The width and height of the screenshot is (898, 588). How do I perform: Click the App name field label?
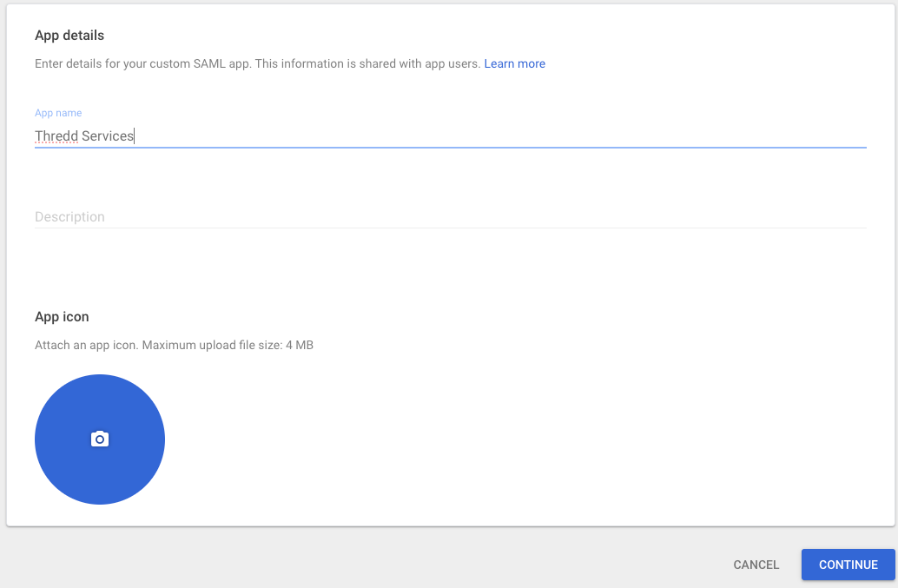pyautogui.click(x=58, y=113)
